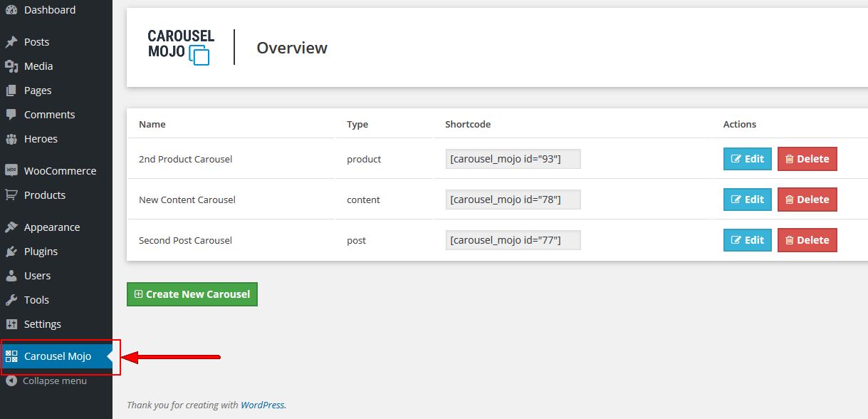Viewport: 868px width, 419px height.
Task: Click the Appearance brush icon
Action: pos(11,227)
